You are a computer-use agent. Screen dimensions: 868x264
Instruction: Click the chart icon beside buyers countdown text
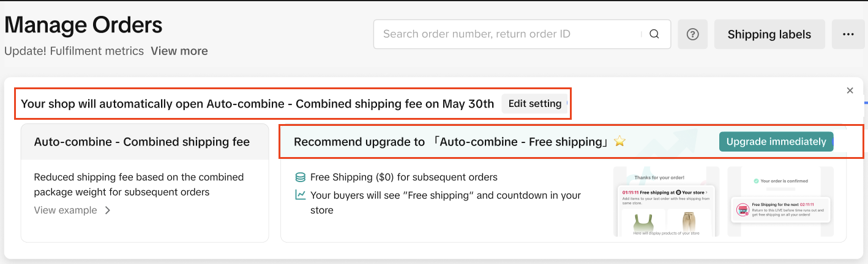(x=301, y=196)
